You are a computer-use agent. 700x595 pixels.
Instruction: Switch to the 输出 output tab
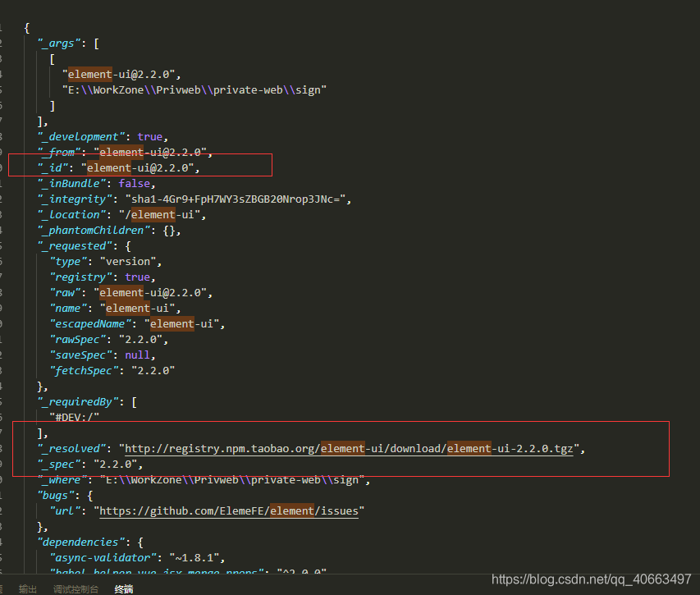coord(28,589)
